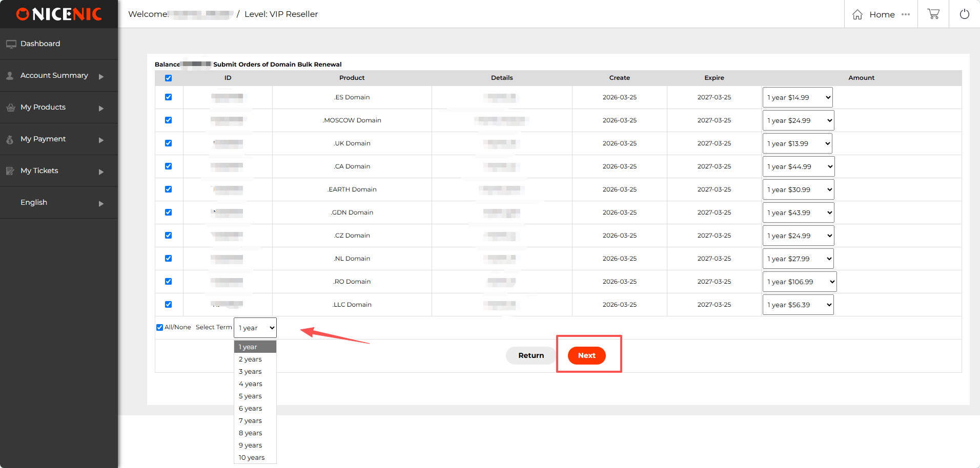This screenshot has width=980, height=468.
Task: Open the .UK Domain $13.99 dropdown
Action: pyautogui.click(x=797, y=143)
